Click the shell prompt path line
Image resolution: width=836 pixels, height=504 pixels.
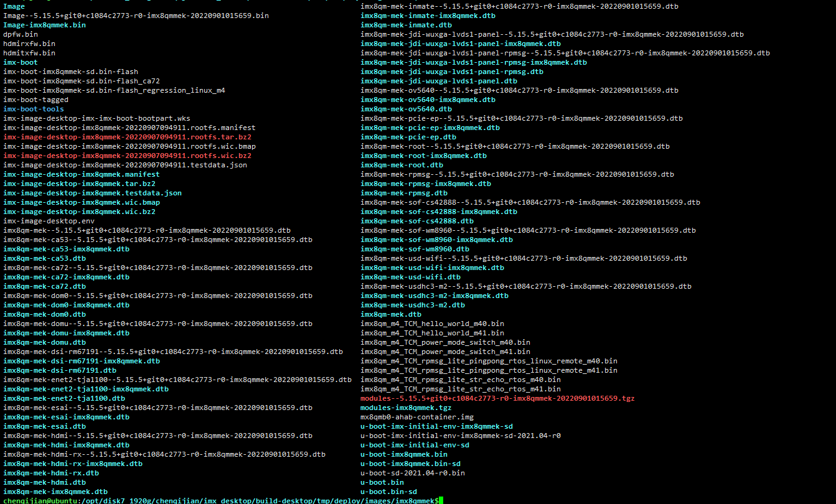(222, 500)
